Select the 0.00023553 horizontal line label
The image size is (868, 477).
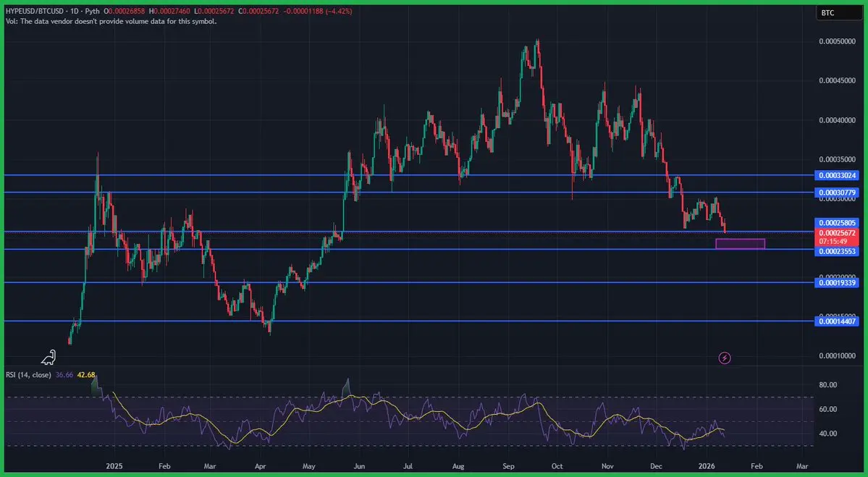click(x=836, y=251)
